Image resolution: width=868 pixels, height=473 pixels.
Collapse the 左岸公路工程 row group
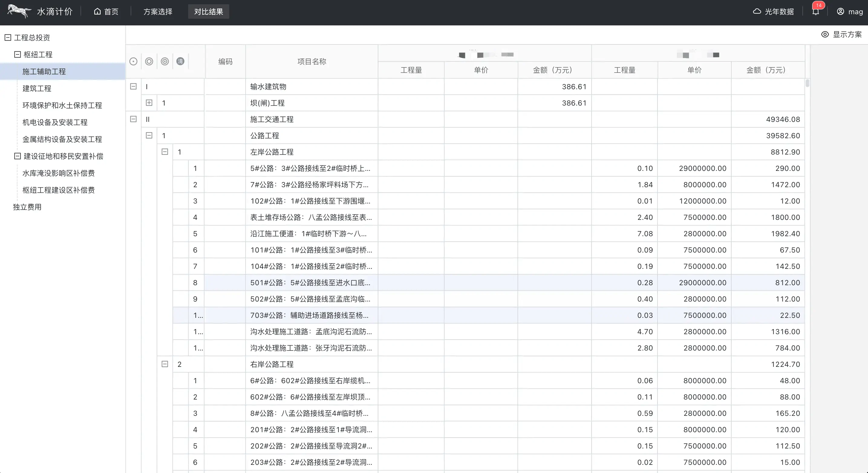click(165, 152)
